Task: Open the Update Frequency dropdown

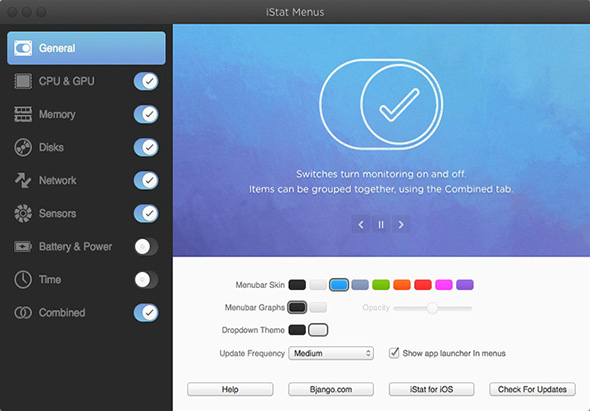Action: [331, 353]
